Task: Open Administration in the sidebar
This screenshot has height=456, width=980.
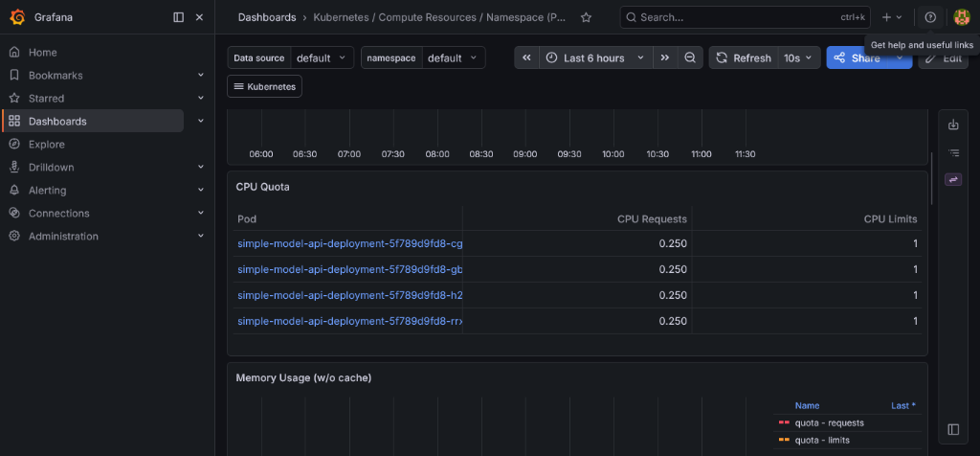Action: (x=63, y=237)
